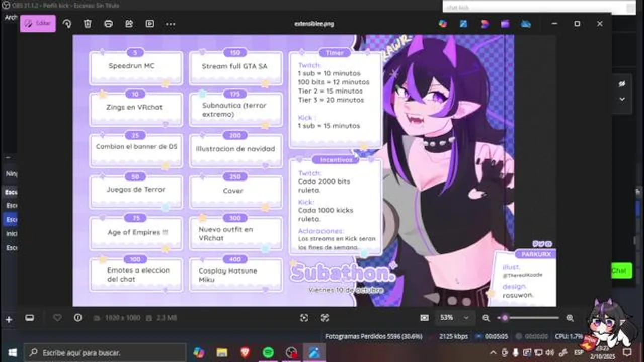Click the extensiblee.png file title
Screen dimensions: 644x362
coord(313,24)
